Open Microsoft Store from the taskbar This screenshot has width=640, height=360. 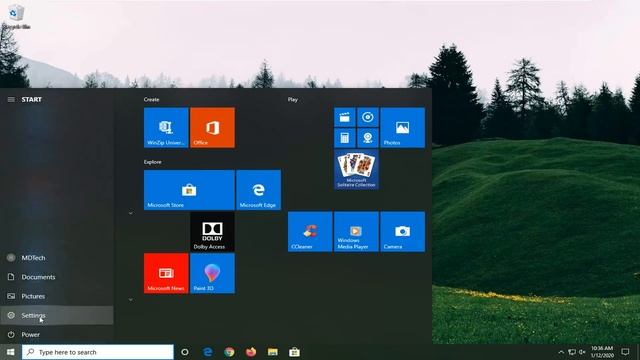click(294, 352)
